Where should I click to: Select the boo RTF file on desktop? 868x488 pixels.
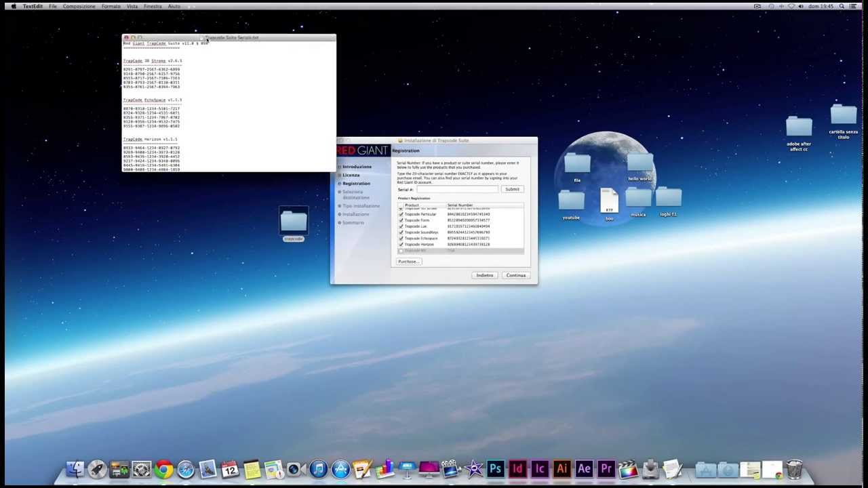pos(609,205)
